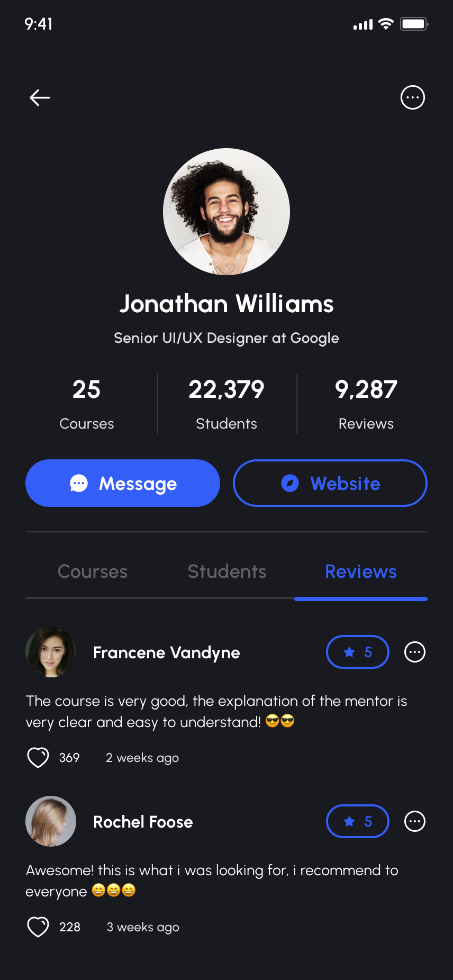The image size is (453, 980).
Task: Tap the 9,287 Reviews stat
Action: pos(366,403)
